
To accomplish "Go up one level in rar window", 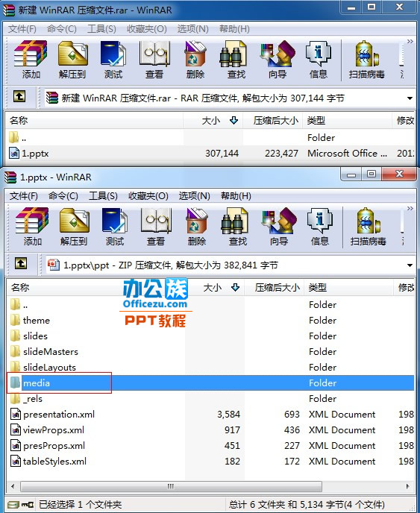I will (19, 96).
